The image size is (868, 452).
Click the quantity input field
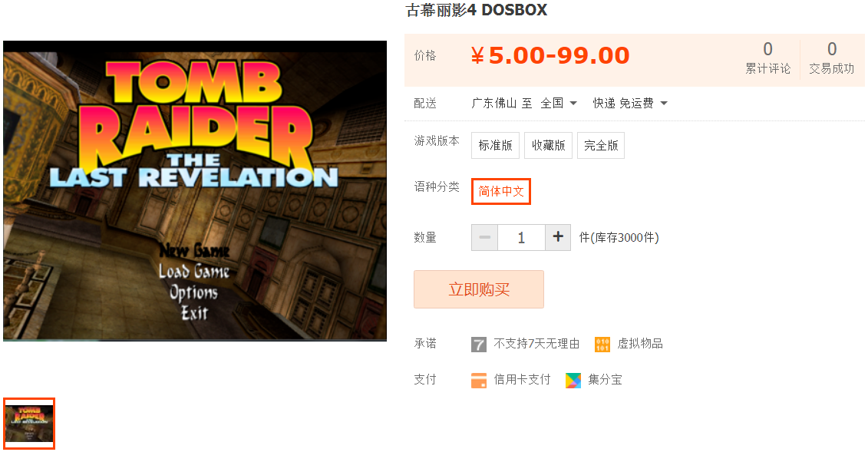point(521,237)
